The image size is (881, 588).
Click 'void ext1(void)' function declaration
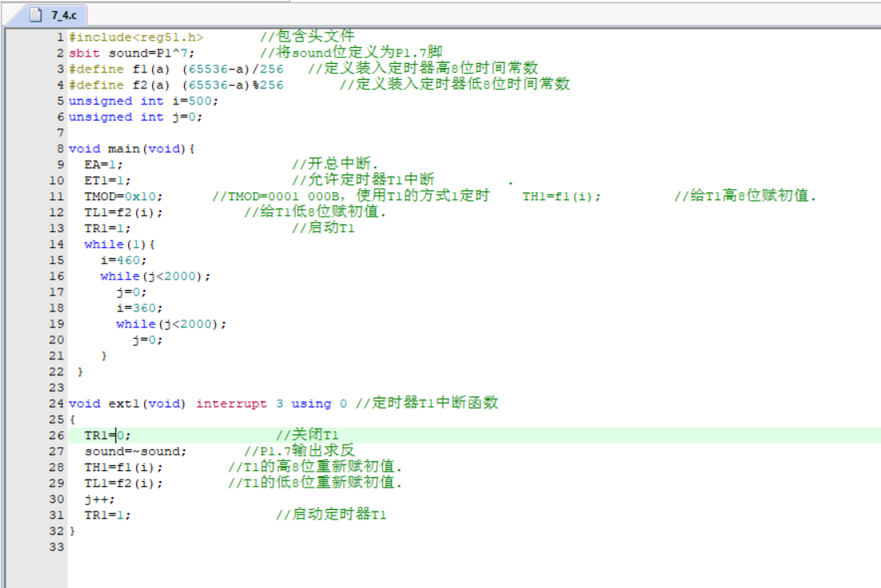(x=127, y=404)
